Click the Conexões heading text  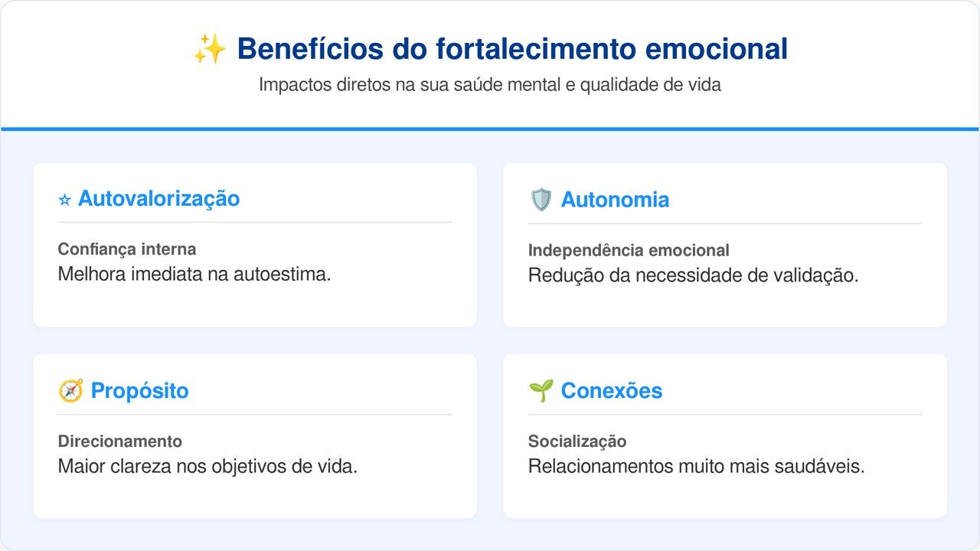tap(611, 391)
